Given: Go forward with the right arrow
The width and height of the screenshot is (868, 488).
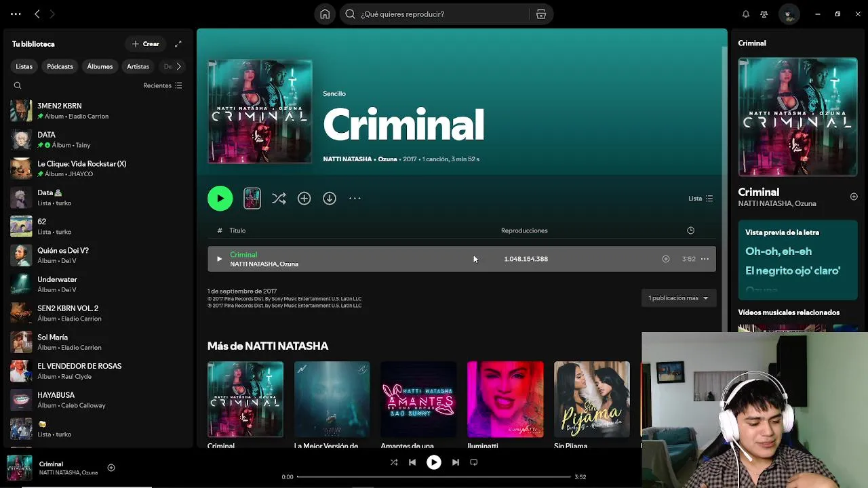Looking at the screenshot, I should coord(52,14).
